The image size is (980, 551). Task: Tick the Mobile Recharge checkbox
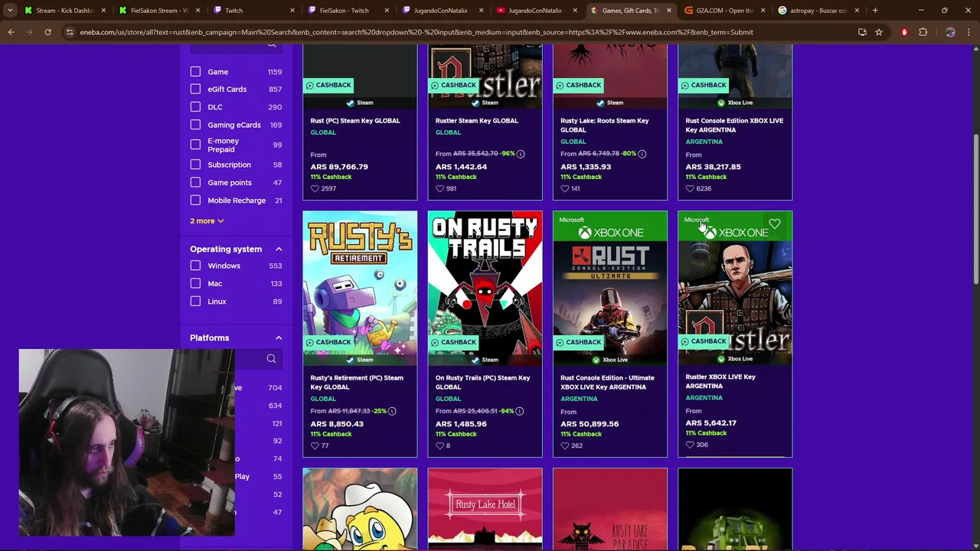click(x=195, y=201)
